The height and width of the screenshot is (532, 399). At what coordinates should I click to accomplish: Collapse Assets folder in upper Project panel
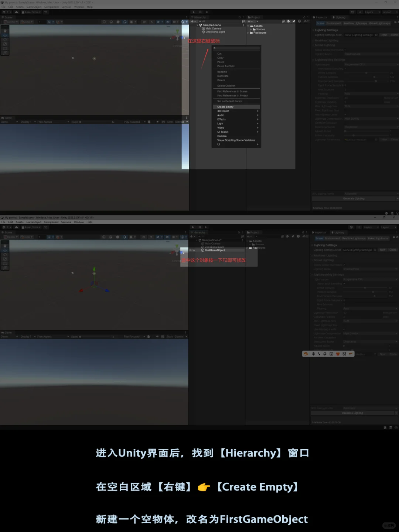click(x=248, y=26)
